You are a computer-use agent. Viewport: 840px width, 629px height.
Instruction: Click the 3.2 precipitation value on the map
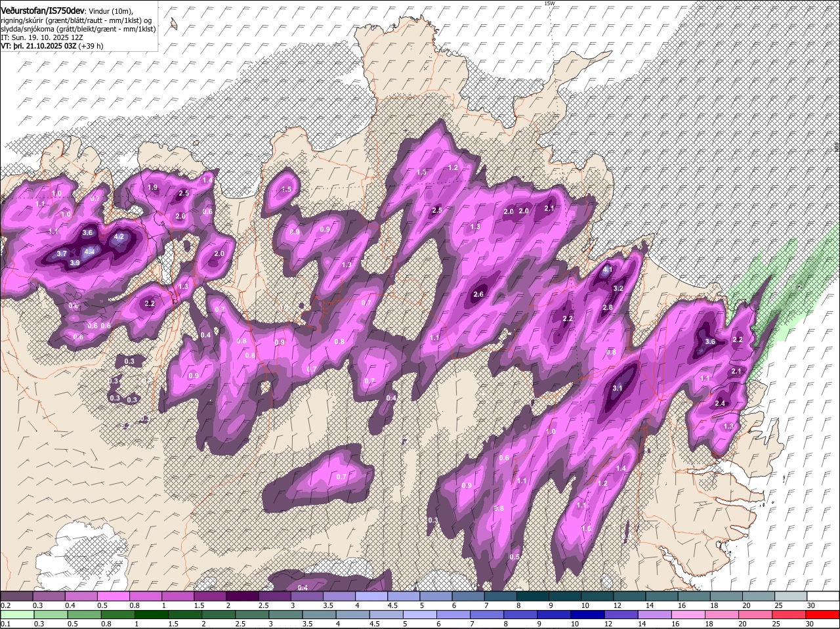coord(618,288)
